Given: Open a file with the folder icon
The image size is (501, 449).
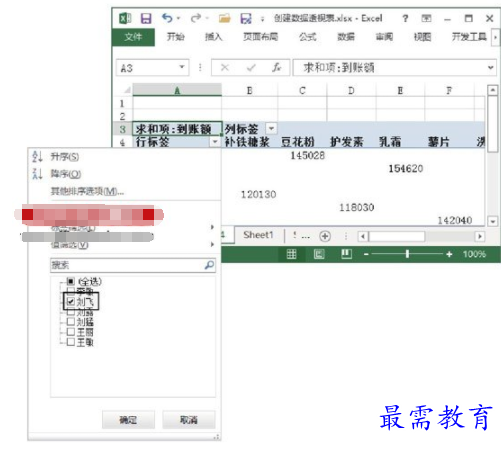Looking at the screenshot, I should click(225, 18).
